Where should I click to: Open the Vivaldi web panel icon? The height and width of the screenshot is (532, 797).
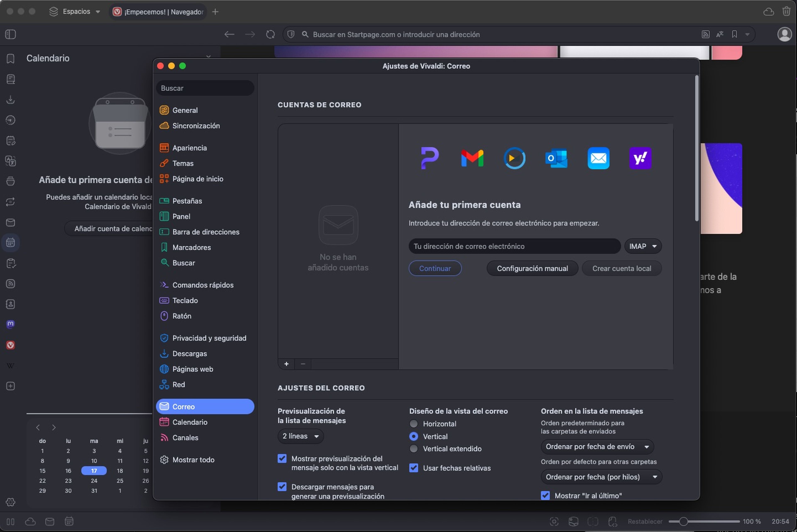11,345
